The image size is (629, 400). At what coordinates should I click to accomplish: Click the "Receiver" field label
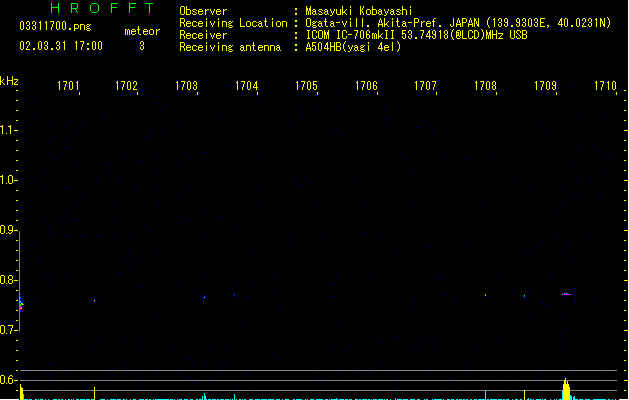203,35
